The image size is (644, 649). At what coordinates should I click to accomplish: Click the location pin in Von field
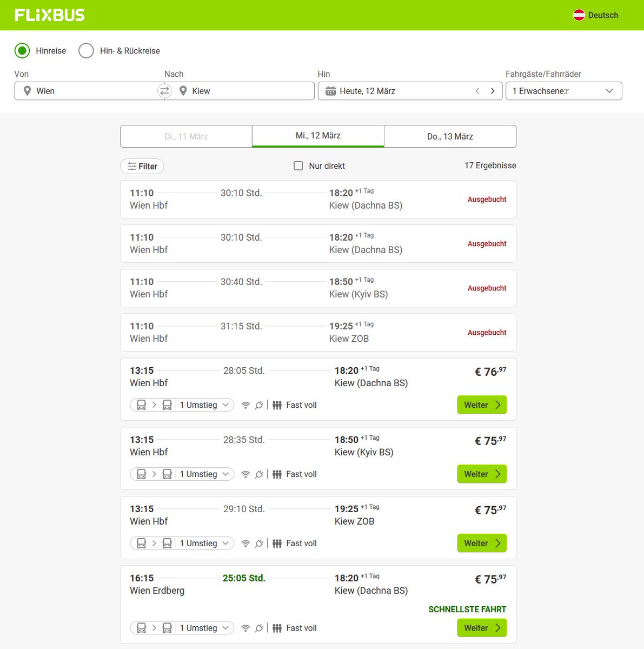click(27, 91)
